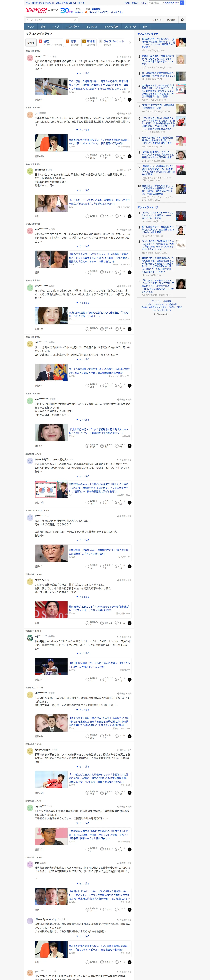Click the 164556258 green avatar icon
The height and width of the screenshot is (980, 210).
(x=30, y=171)
